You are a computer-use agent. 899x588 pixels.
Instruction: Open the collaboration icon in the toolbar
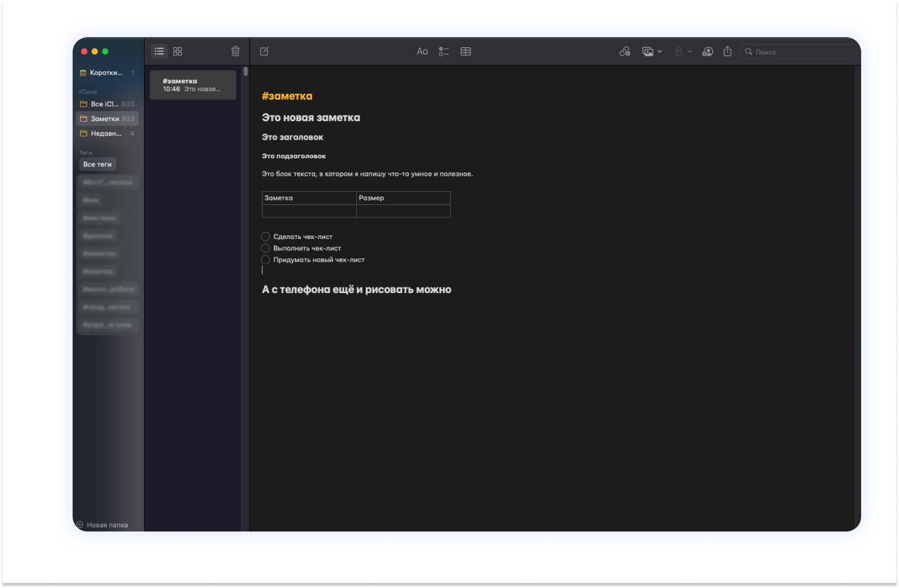pos(707,52)
